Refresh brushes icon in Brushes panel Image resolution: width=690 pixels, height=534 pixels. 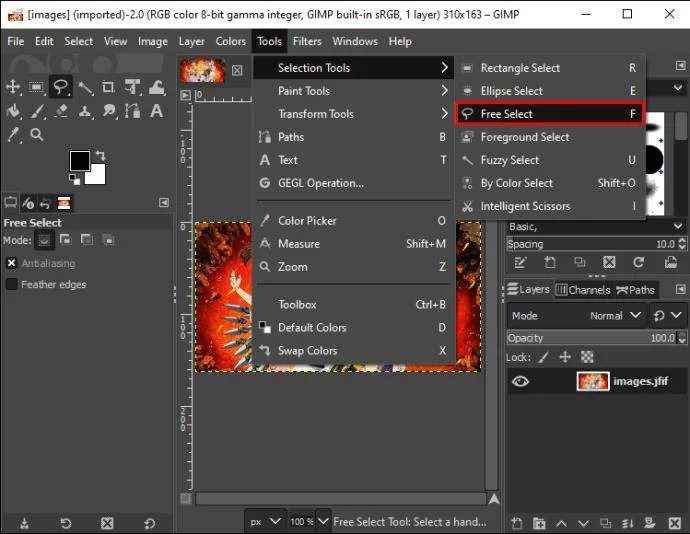[639, 262]
